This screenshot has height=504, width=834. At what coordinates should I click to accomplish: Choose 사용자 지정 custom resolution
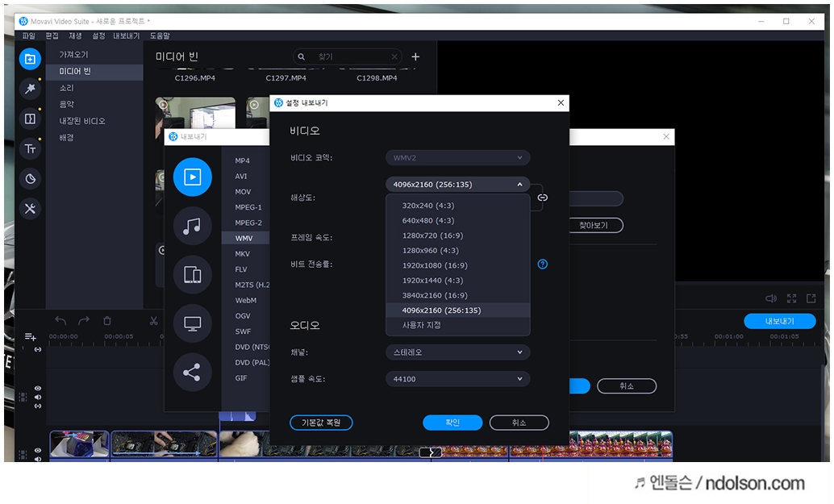pyautogui.click(x=457, y=325)
